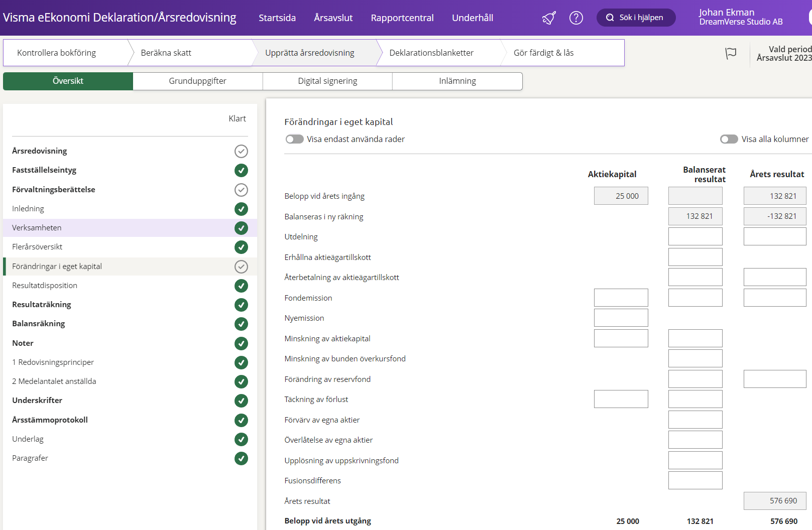Open the Årsavslut menu

pyautogui.click(x=333, y=18)
